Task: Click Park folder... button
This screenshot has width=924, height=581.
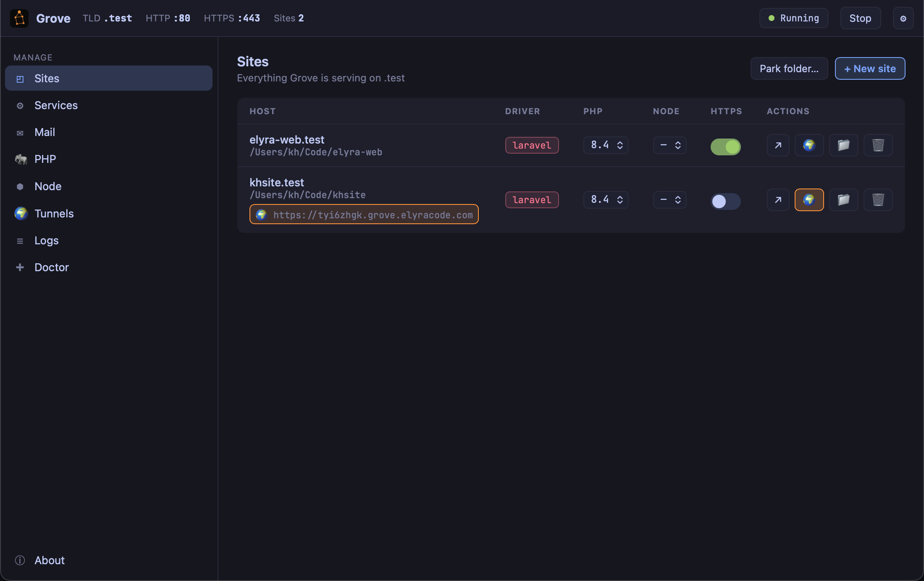Action: pos(789,68)
